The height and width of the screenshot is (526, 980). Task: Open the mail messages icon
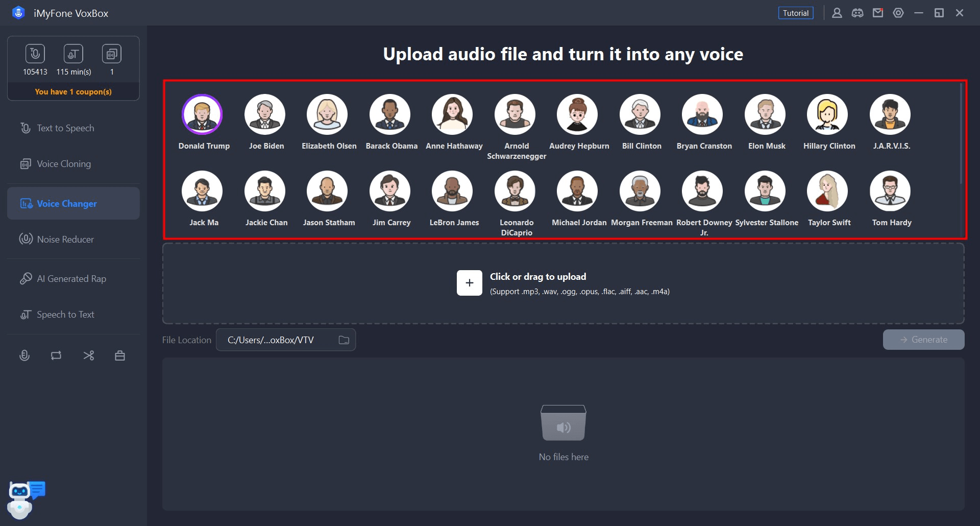878,13
